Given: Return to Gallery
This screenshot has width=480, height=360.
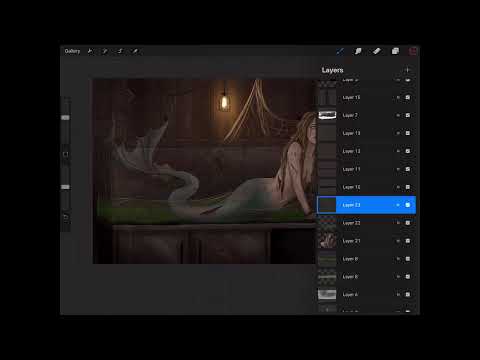Looking at the screenshot, I should 72,51.
